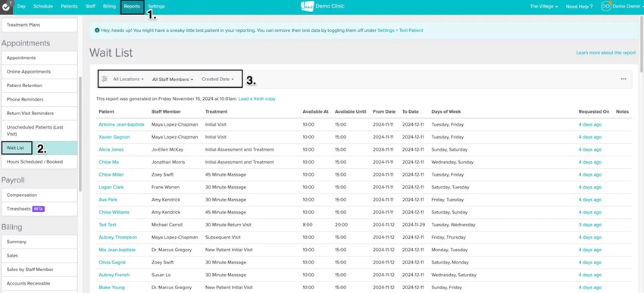The width and height of the screenshot is (644, 293).
Task: Click Learn more about this report
Action: click(606, 53)
